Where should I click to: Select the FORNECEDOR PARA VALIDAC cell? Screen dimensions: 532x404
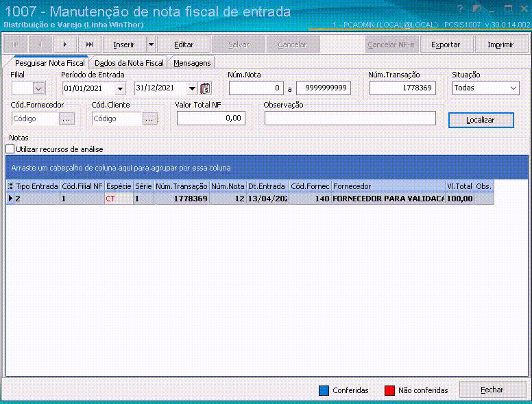coord(388,199)
